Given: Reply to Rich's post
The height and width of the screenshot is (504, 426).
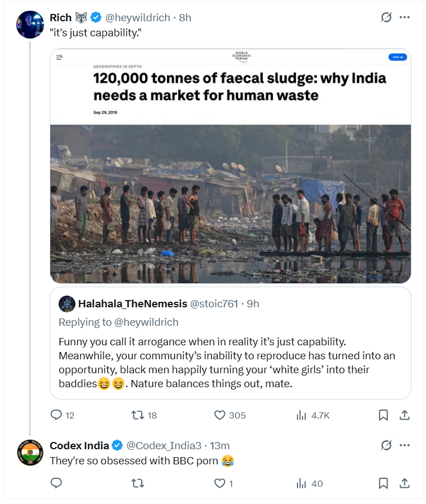Looking at the screenshot, I should pyautogui.click(x=56, y=415).
